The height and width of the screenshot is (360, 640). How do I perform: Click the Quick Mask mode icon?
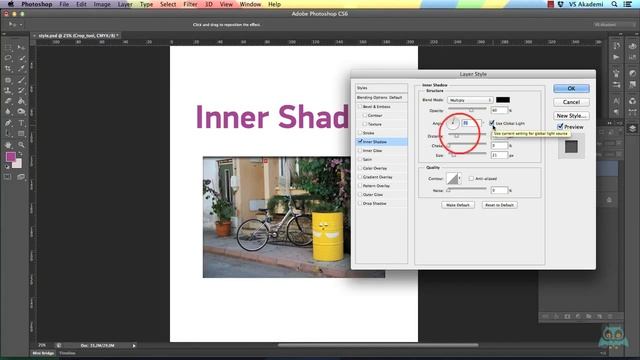(x=8, y=177)
